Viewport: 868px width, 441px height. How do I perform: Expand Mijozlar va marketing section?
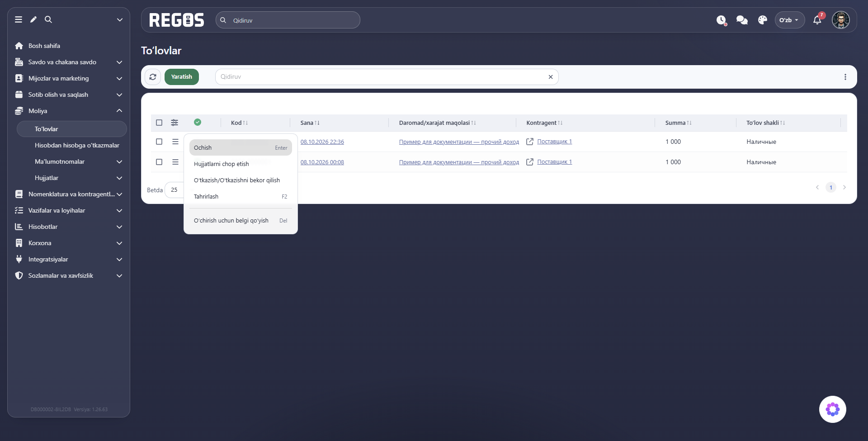coord(69,78)
